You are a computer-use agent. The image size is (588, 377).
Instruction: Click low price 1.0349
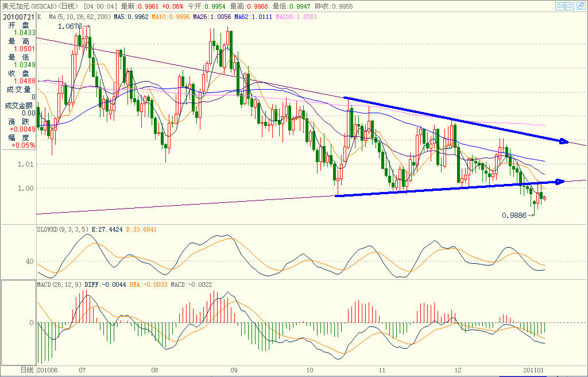tap(25, 65)
